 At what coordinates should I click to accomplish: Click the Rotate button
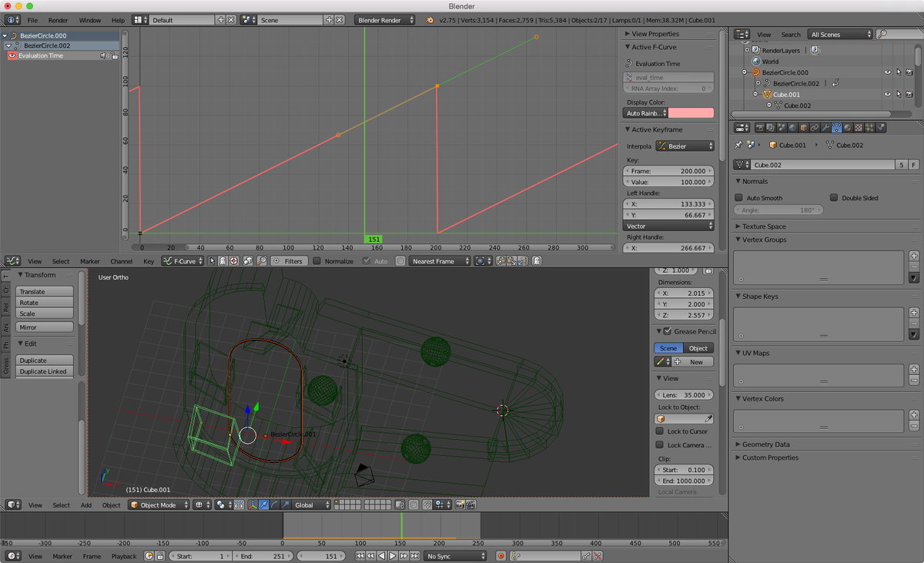pos(45,303)
